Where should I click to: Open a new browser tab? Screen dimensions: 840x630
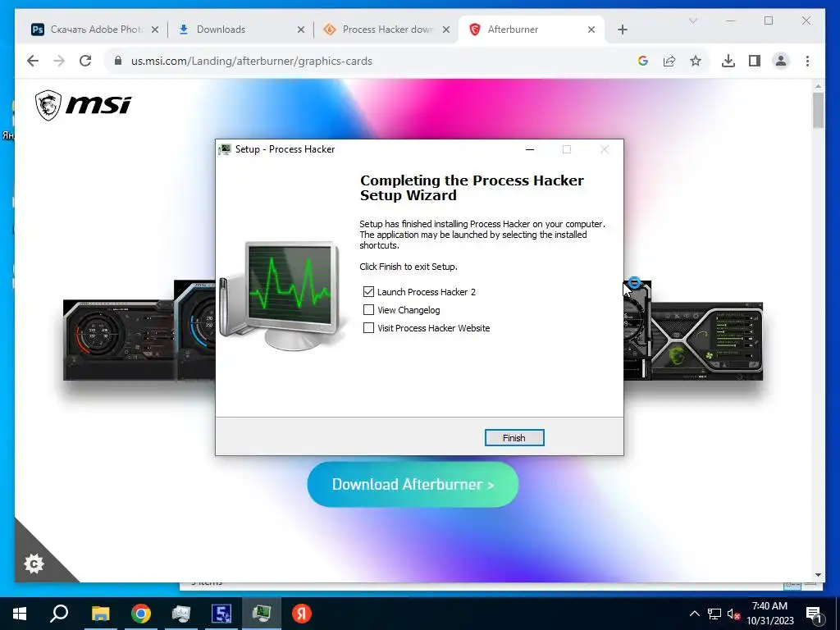coord(622,30)
